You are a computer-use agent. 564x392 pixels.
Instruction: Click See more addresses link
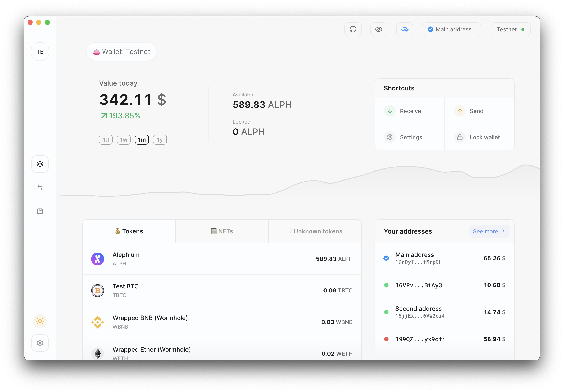[x=489, y=231]
